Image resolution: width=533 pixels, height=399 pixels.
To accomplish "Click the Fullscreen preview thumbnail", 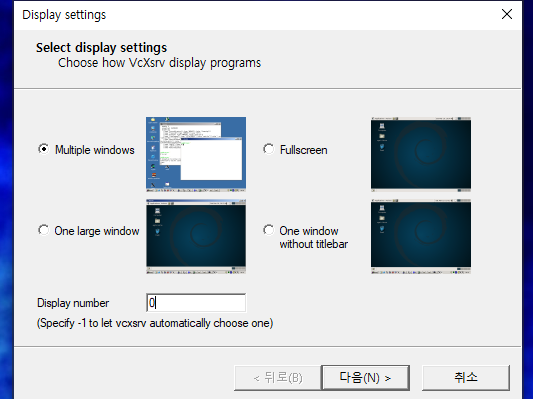I will [x=421, y=154].
